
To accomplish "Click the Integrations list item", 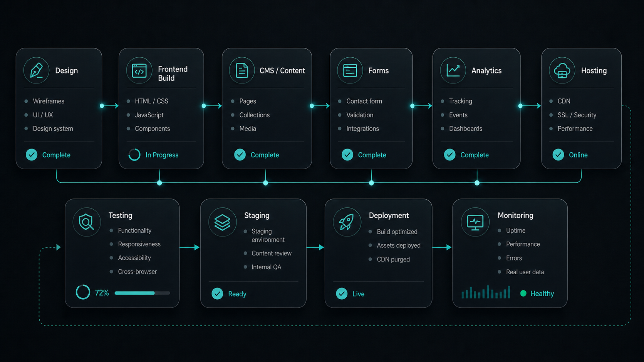I will point(362,128).
